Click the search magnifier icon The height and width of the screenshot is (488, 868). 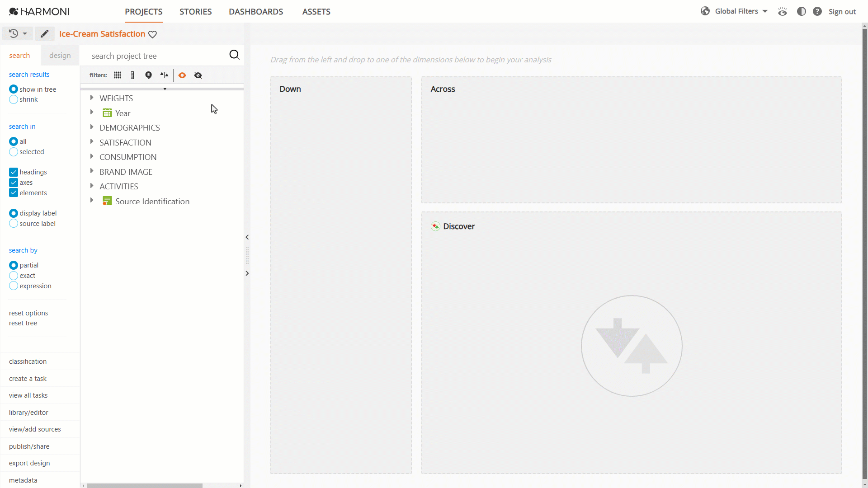coord(234,55)
